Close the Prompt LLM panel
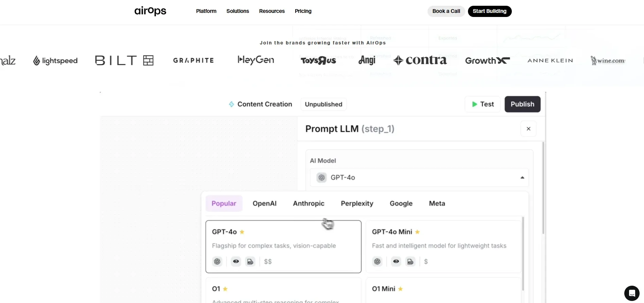The height and width of the screenshot is (303, 644). (528, 129)
